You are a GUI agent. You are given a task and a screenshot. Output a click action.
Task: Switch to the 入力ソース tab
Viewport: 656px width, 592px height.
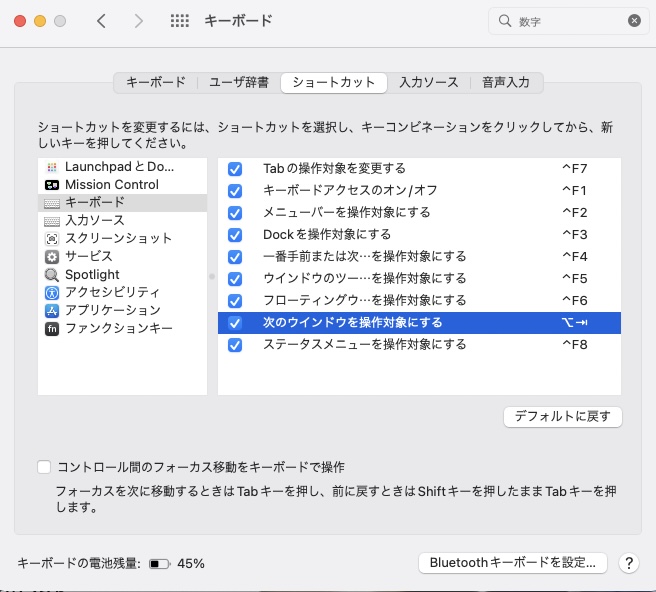[x=429, y=82]
